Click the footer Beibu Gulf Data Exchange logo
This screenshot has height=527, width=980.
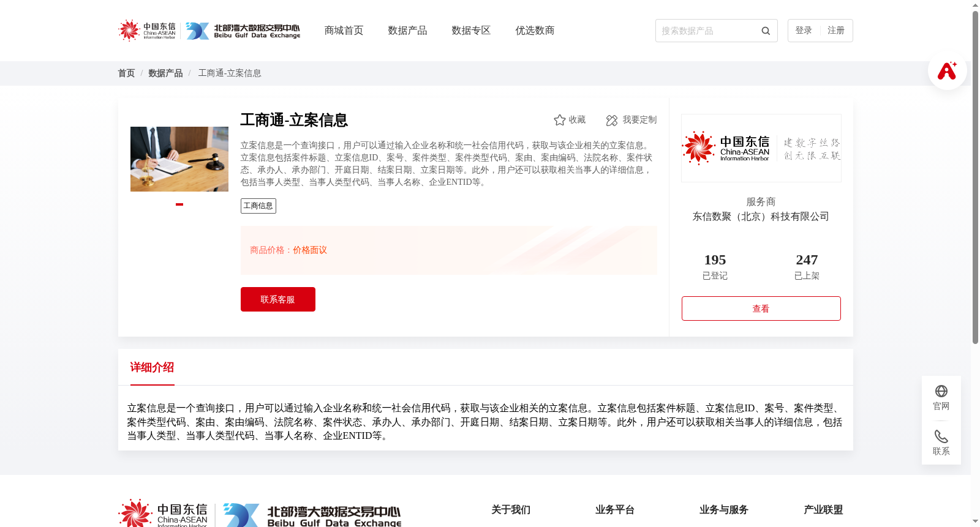[x=312, y=515]
